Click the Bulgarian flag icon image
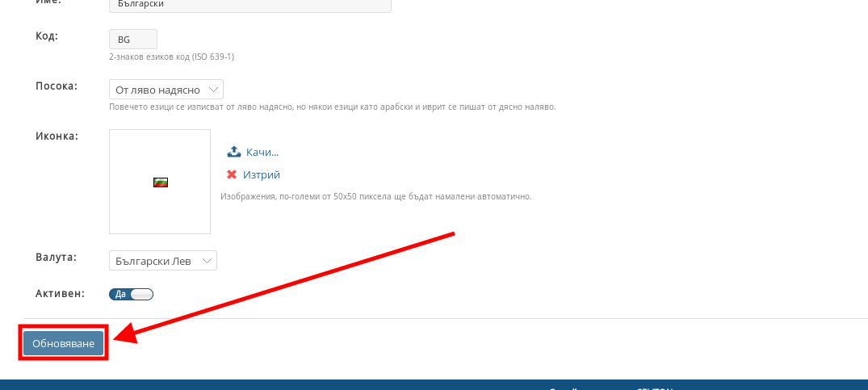 160,182
